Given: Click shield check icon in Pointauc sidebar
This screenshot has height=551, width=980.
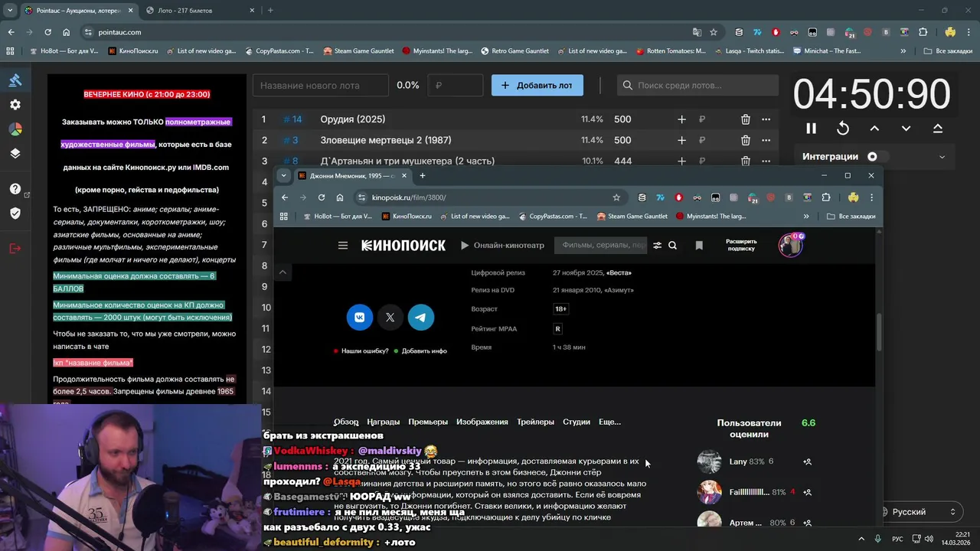Looking at the screenshot, I should [x=15, y=213].
